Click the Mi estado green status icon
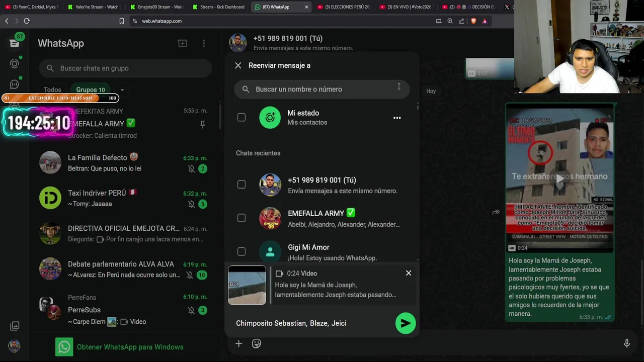This screenshot has width=644, height=362. point(270,118)
